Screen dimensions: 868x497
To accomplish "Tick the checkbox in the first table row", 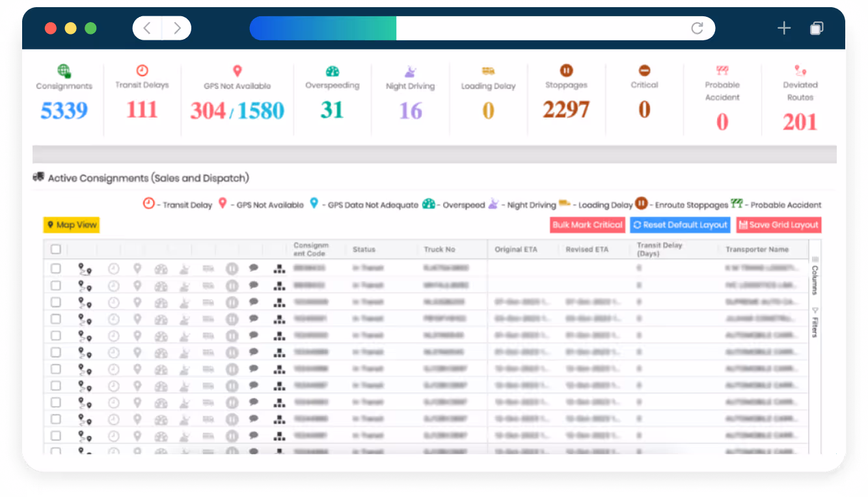I will [x=56, y=268].
